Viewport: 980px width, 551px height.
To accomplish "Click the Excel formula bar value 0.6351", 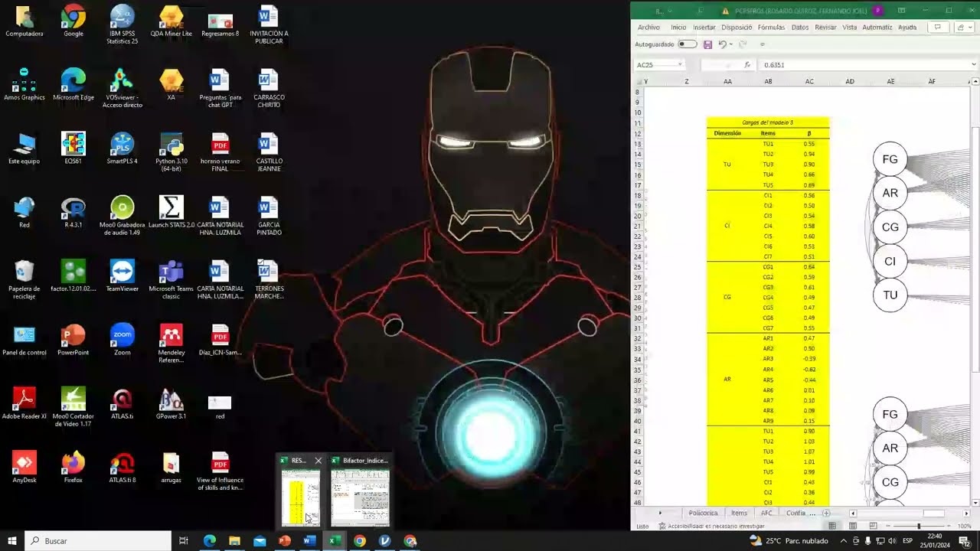I will tap(774, 65).
